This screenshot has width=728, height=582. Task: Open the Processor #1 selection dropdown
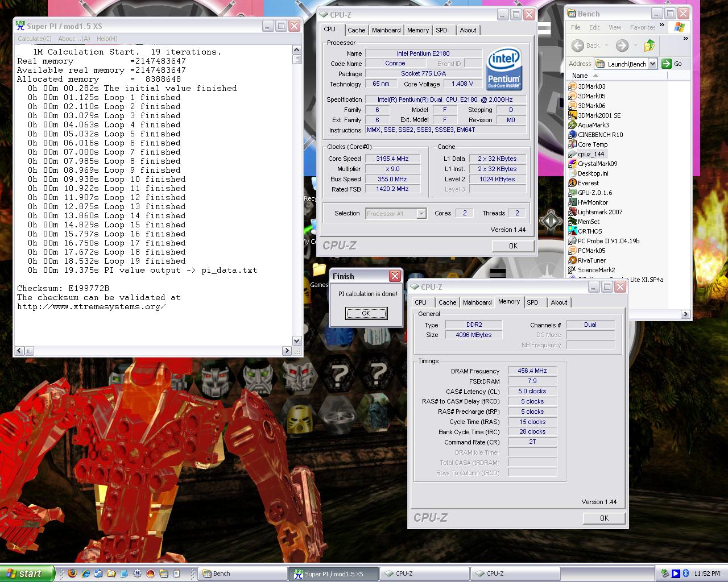421,214
